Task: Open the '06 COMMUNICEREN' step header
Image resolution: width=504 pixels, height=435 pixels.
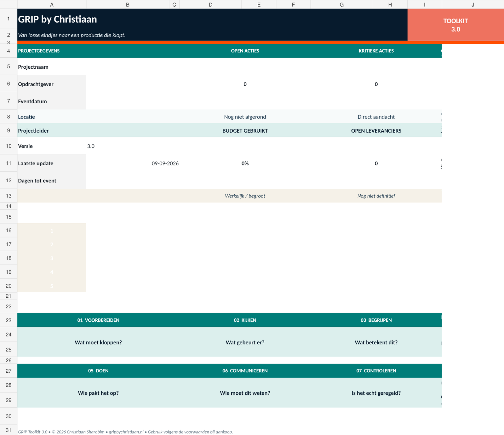Action: [245, 371]
